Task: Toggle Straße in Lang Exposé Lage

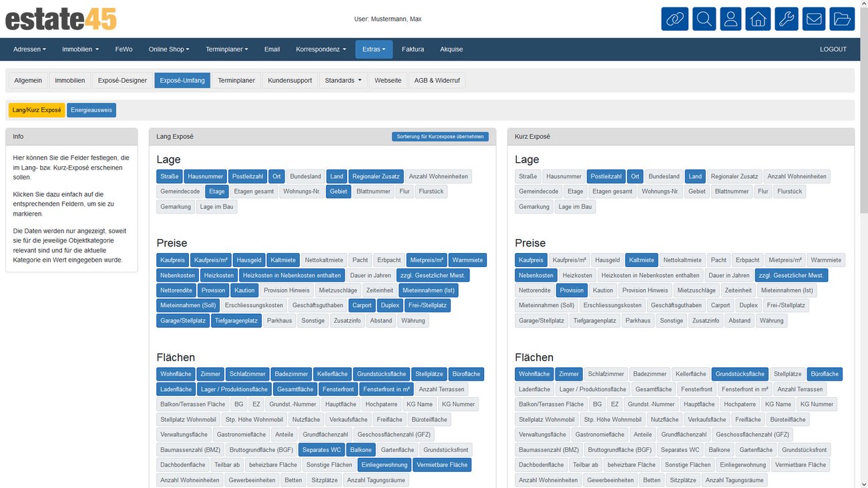Action: coord(169,176)
